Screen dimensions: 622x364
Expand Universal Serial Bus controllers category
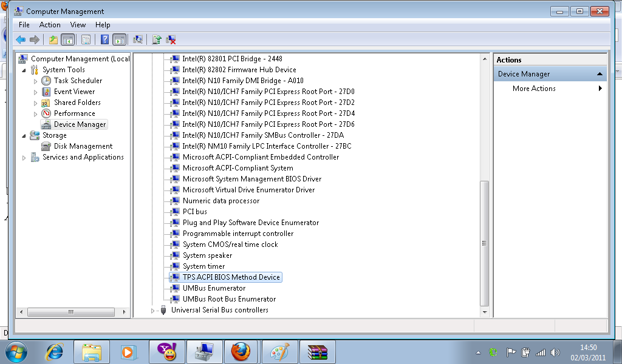tap(152, 311)
